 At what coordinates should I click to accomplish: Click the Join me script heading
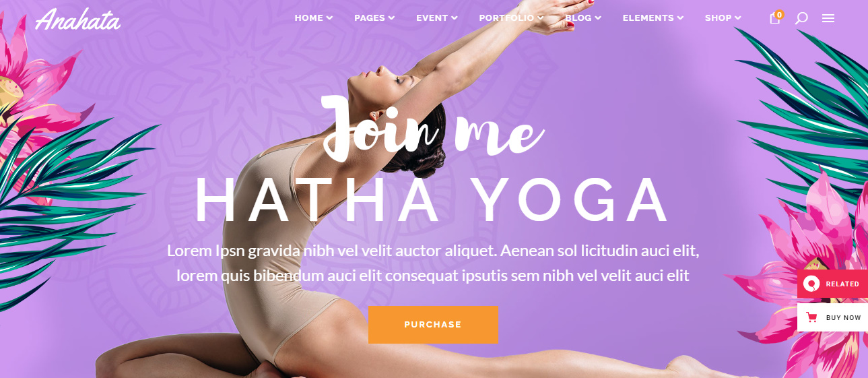click(433, 128)
